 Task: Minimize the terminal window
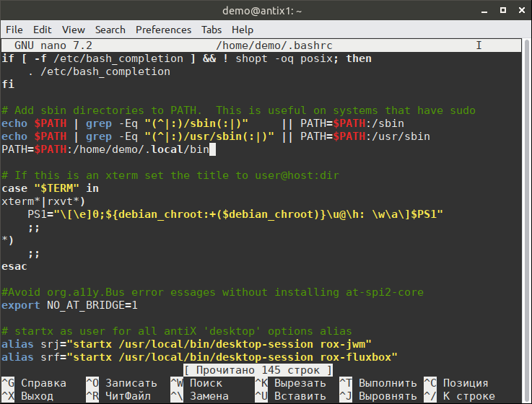click(x=484, y=11)
